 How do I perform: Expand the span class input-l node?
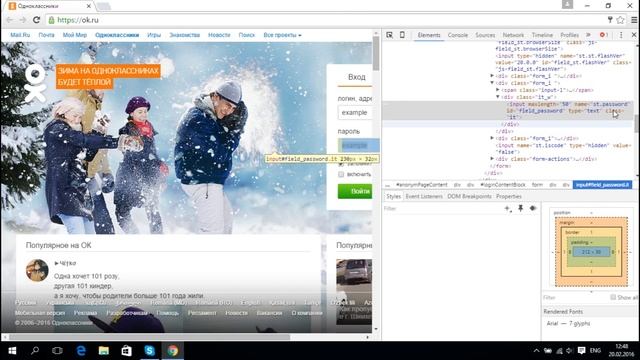click(x=498, y=89)
